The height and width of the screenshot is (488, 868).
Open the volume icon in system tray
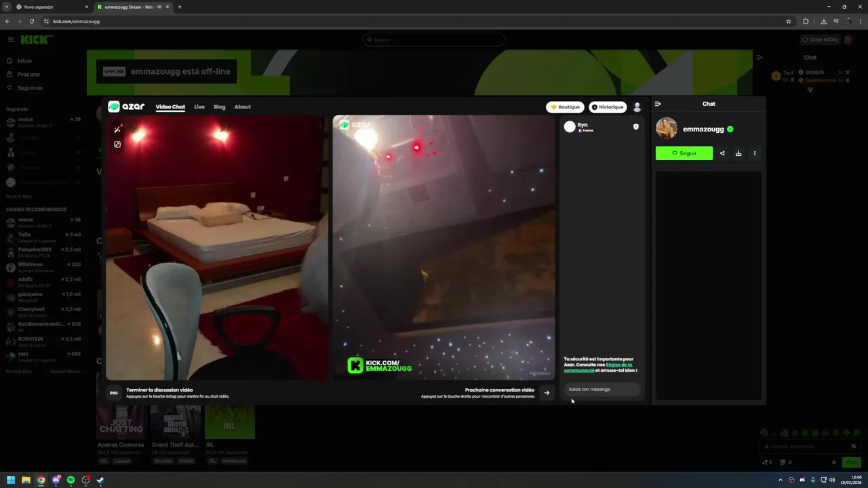(x=832, y=480)
